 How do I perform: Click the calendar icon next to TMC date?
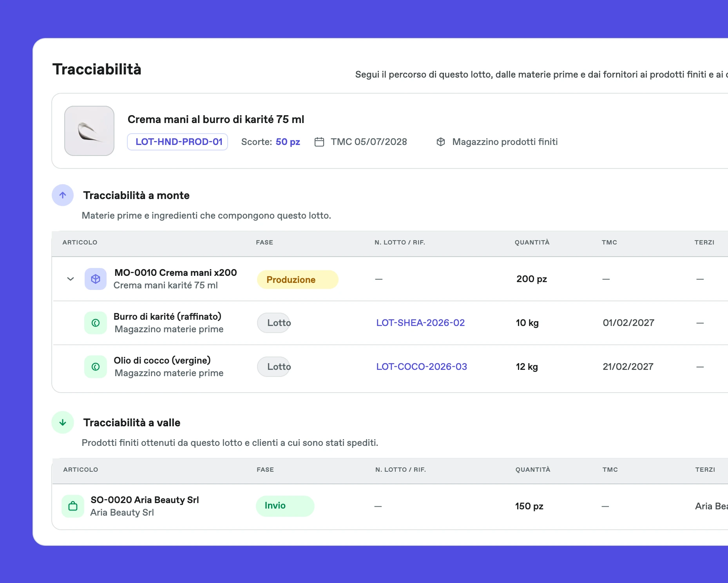[x=319, y=142]
